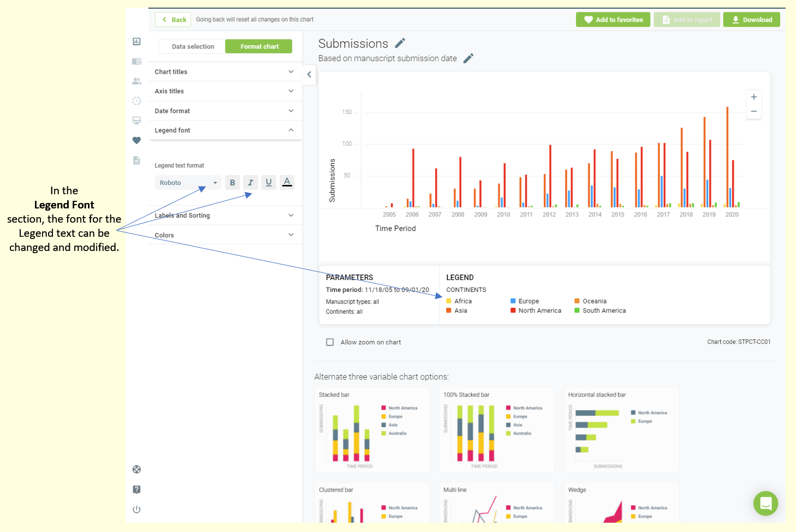Click the 2020 x-axis label

pos(732,214)
